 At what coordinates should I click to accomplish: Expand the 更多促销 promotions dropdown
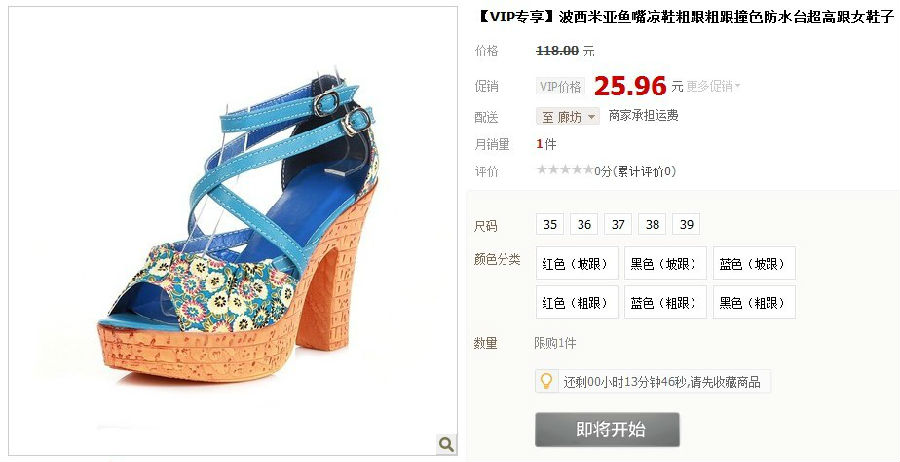click(713, 87)
